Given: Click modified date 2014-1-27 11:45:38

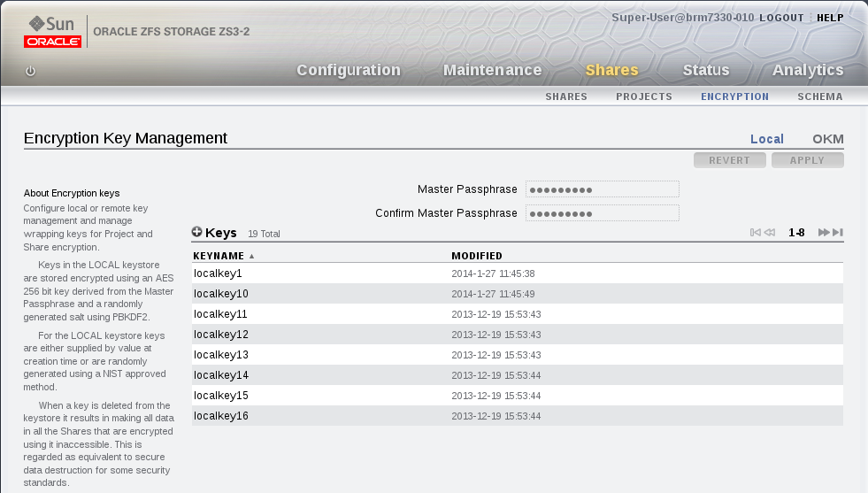Looking at the screenshot, I should coord(493,273).
